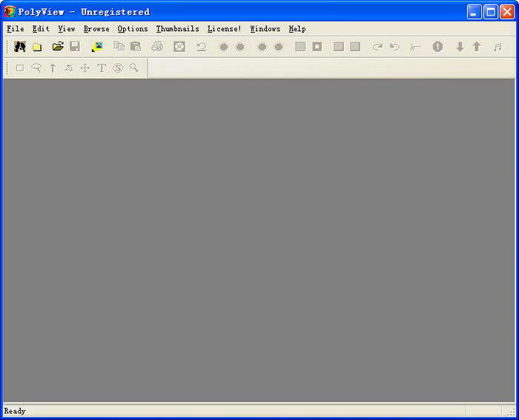Click the floppy disk Save icon
The height and width of the screenshot is (420, 519).
click(75, 47)
